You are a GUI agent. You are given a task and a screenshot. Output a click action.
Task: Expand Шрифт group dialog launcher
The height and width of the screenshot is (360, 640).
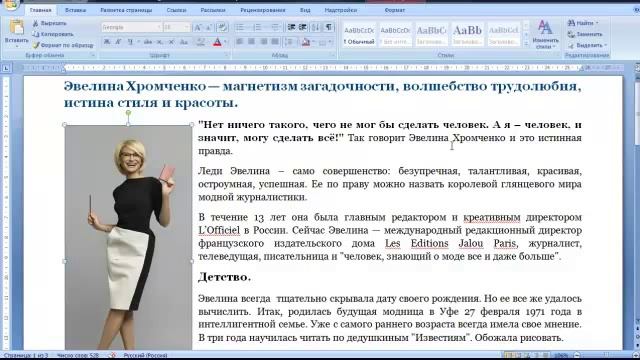click(227, 55)
